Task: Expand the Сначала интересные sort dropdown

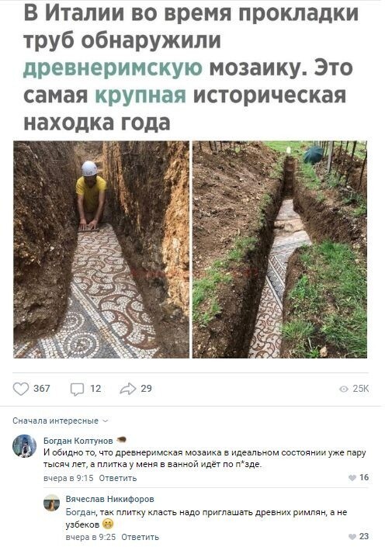Action: (61, 421)
